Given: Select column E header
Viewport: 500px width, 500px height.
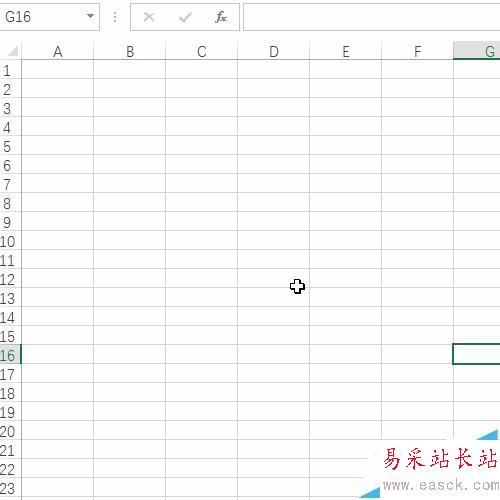Looking at the screenshot, I should coord(346,51).
